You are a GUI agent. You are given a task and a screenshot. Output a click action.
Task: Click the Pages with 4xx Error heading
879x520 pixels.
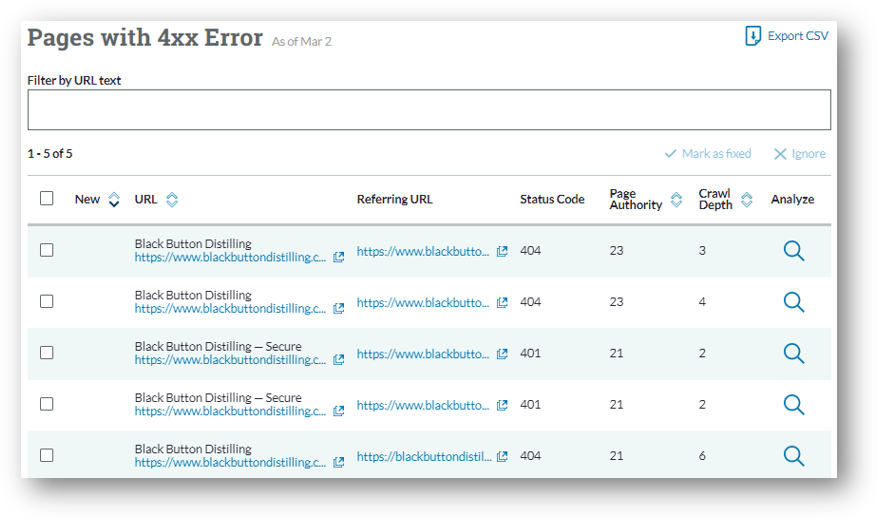145,38
